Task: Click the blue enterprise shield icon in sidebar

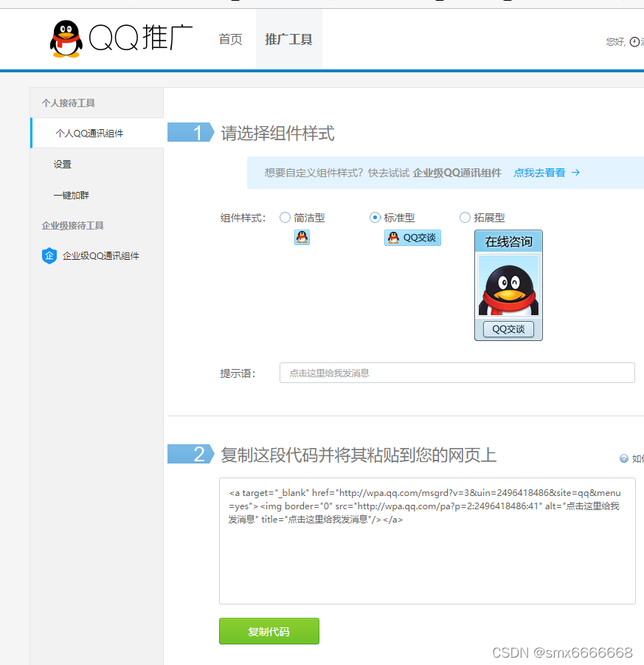Action: [x=49, y=255]
